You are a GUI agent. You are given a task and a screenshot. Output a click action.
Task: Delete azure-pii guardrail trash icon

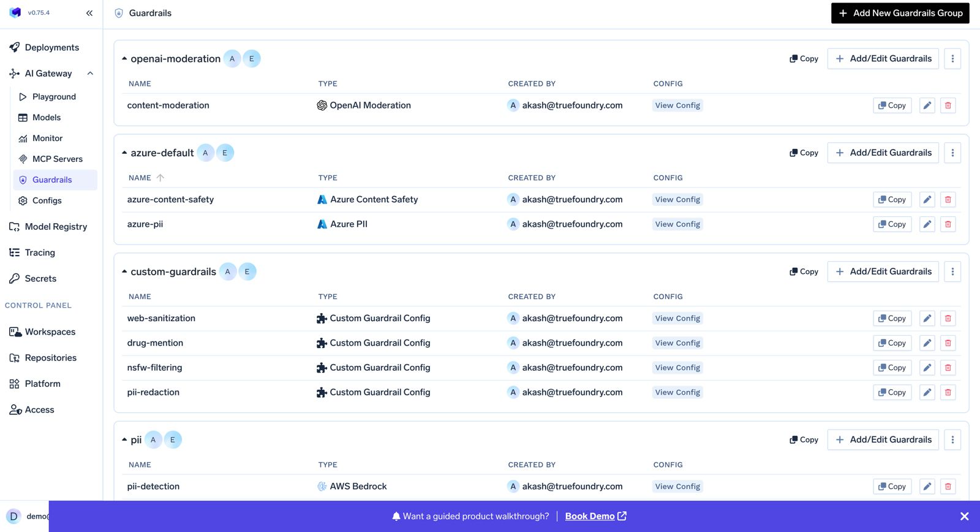click(948, 224)
